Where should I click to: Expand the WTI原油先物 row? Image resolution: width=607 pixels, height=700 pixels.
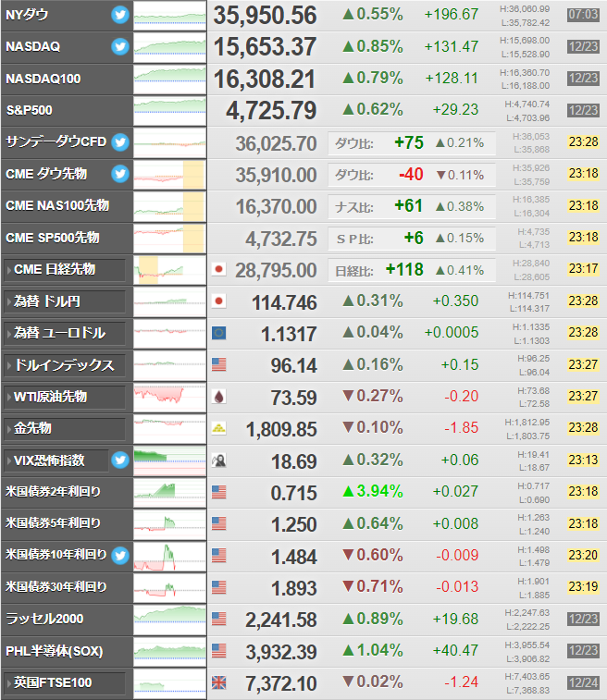coord(65,397)
